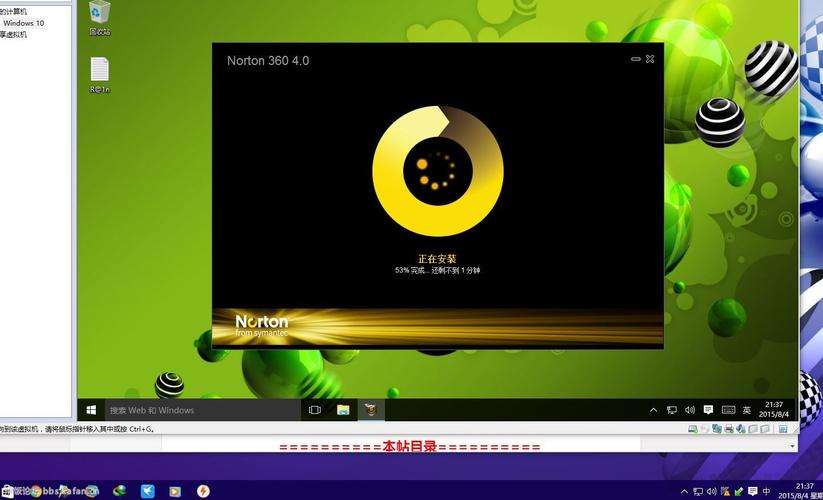The width and height of the screenshot is (823, 500).
Task: Open the orange lightning icon on host taskbar
Action: 203,491
